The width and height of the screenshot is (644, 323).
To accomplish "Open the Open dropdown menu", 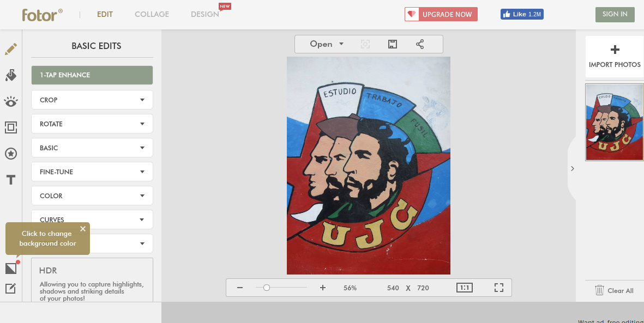I will coord(327,44).
